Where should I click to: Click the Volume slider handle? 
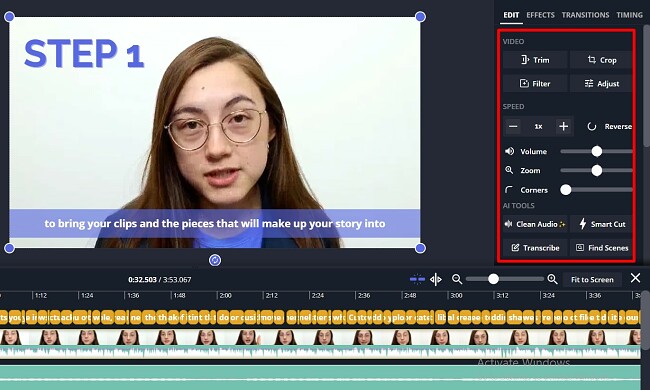tap(597, 151)
